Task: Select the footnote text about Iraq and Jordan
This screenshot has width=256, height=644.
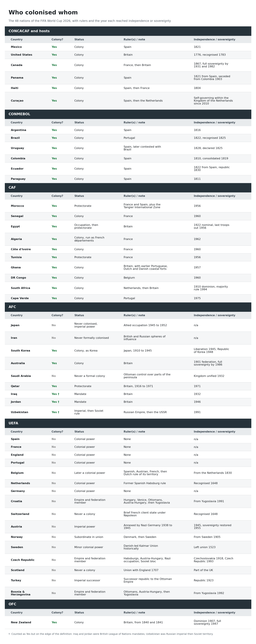Action: pos(111,634)
